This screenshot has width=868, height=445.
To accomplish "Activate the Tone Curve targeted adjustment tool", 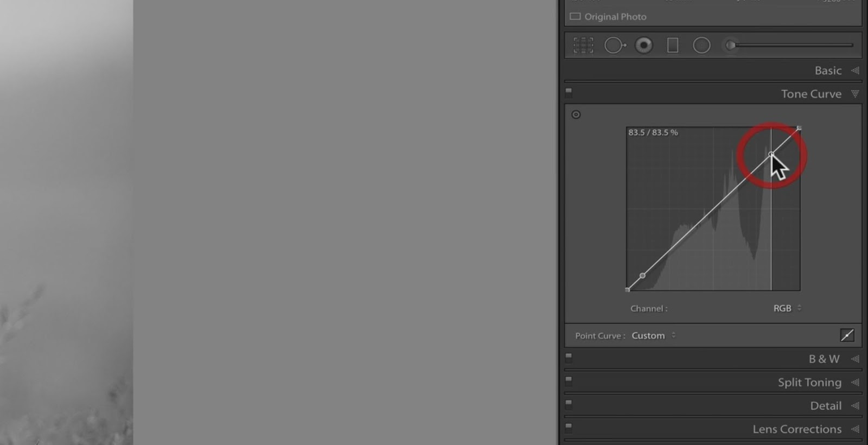I will (576, 115).
